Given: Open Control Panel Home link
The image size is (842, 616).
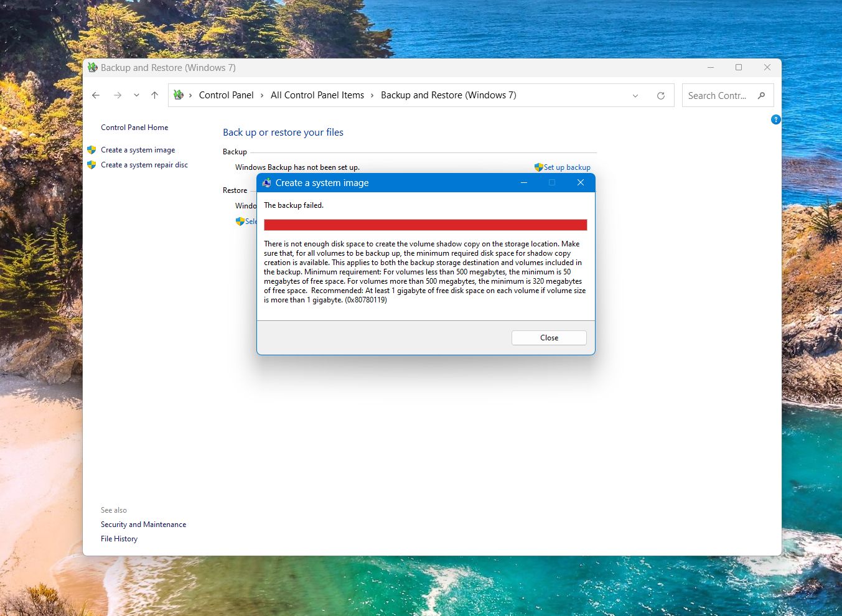Looking at the screenshot, I should click(134, 128).
